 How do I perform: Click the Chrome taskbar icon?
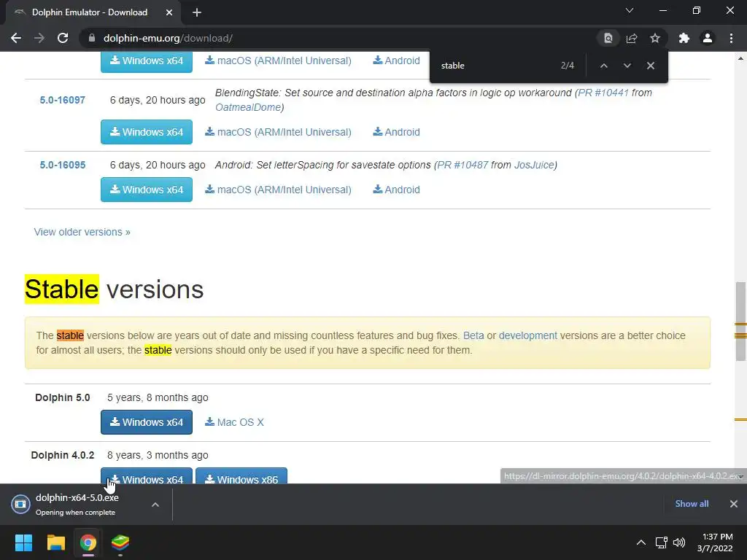[88, 542]
